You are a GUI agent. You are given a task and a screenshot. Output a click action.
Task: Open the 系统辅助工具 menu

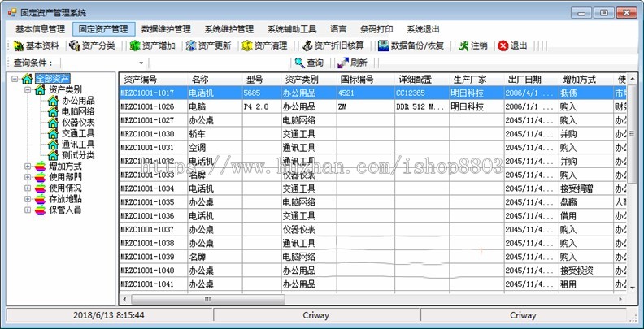(x=292, y=29)
